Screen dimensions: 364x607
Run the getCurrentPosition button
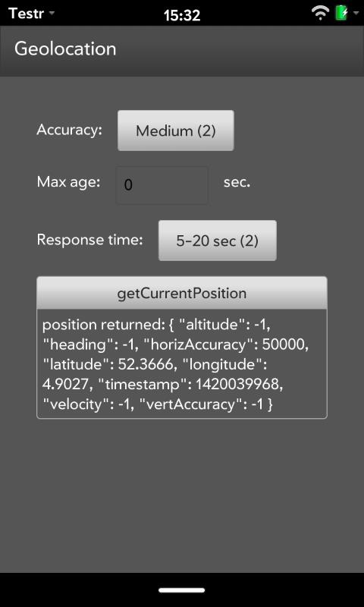(x=182, y=293)
